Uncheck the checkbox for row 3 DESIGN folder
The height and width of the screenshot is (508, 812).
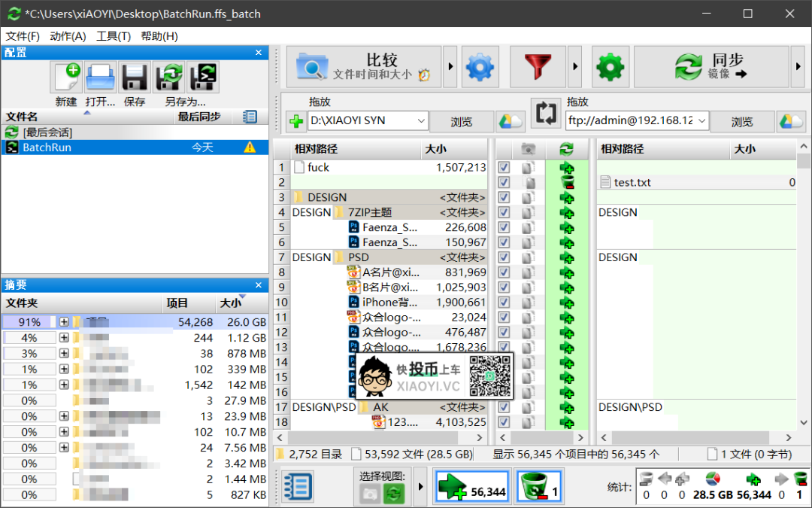click(x=503, y=197)
